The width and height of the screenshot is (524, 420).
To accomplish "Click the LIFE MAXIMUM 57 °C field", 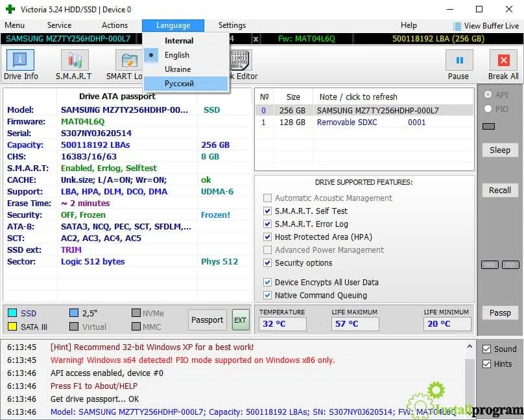I will point(355,324).
